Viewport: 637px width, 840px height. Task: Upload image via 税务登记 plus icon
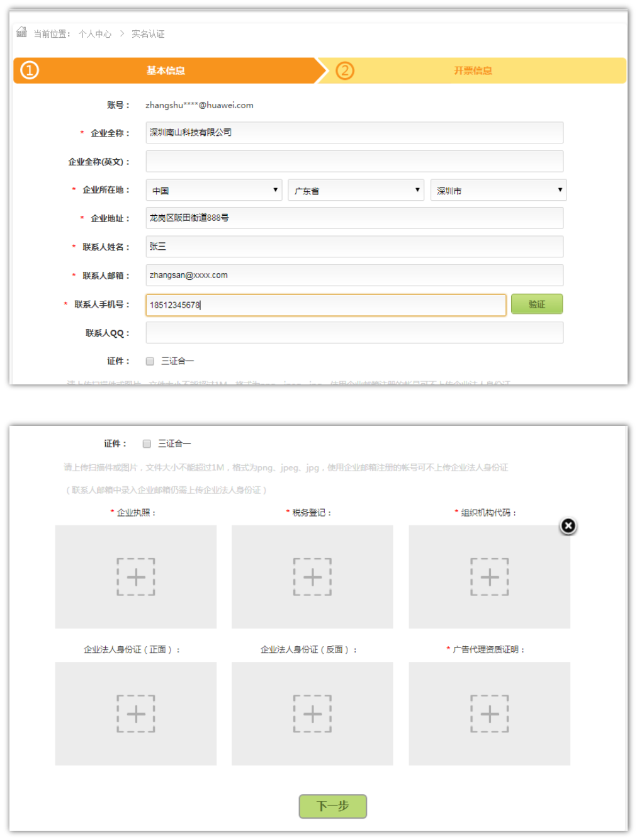(312, 576)
